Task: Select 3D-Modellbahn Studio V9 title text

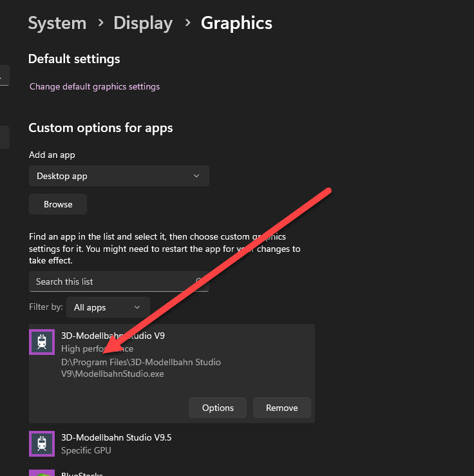Action: coord(113,336)
